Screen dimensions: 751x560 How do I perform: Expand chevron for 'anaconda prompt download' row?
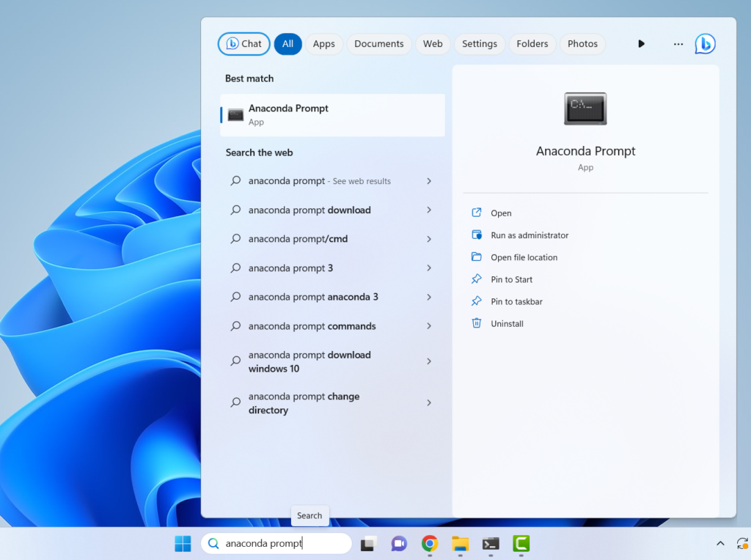(x=428, y=210)
